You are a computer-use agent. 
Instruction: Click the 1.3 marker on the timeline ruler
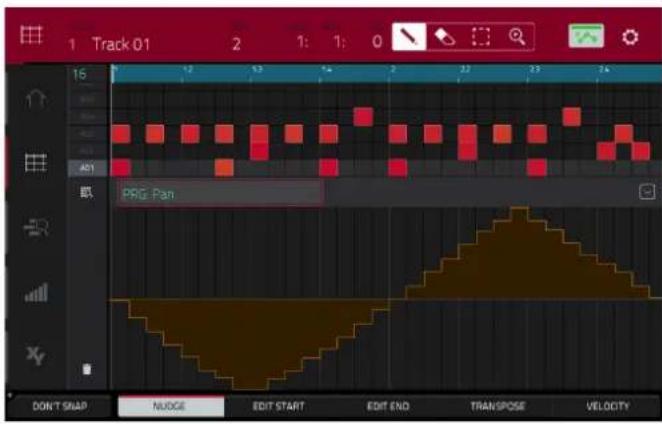click(x=257, y=70)
